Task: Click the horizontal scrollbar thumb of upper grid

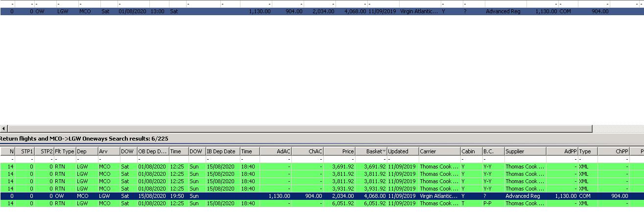Action: point(300,128)
